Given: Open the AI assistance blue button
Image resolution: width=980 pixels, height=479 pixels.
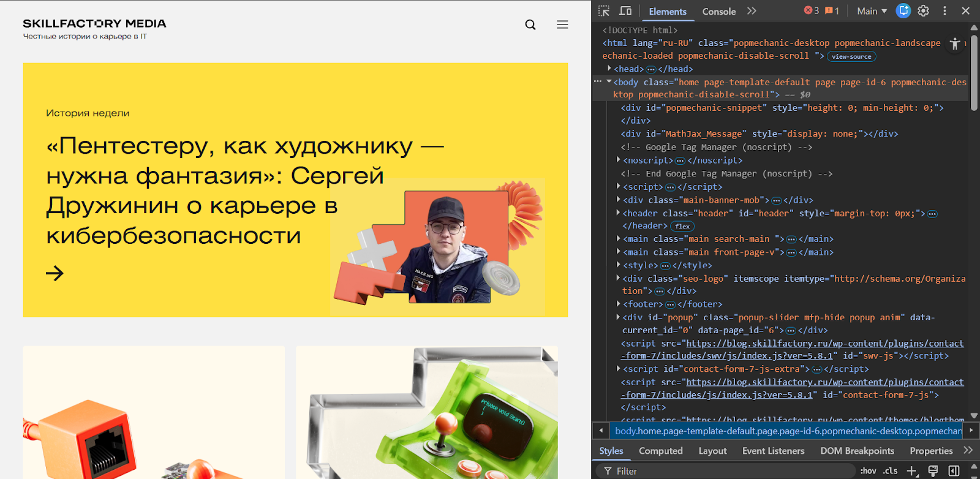Looking at the screenshot, I should pyautogui.click(x=903, y=10).
